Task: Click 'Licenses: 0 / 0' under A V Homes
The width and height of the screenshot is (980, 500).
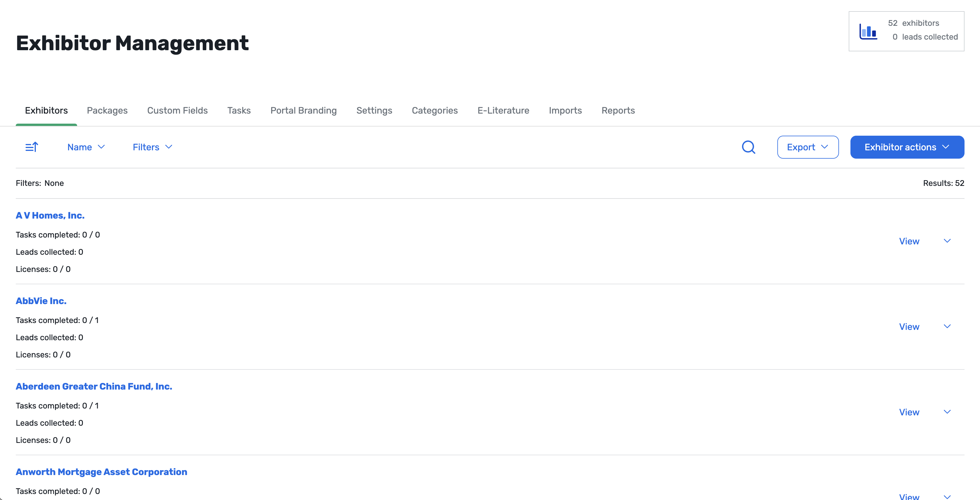Action: click(x=43, y=269)
